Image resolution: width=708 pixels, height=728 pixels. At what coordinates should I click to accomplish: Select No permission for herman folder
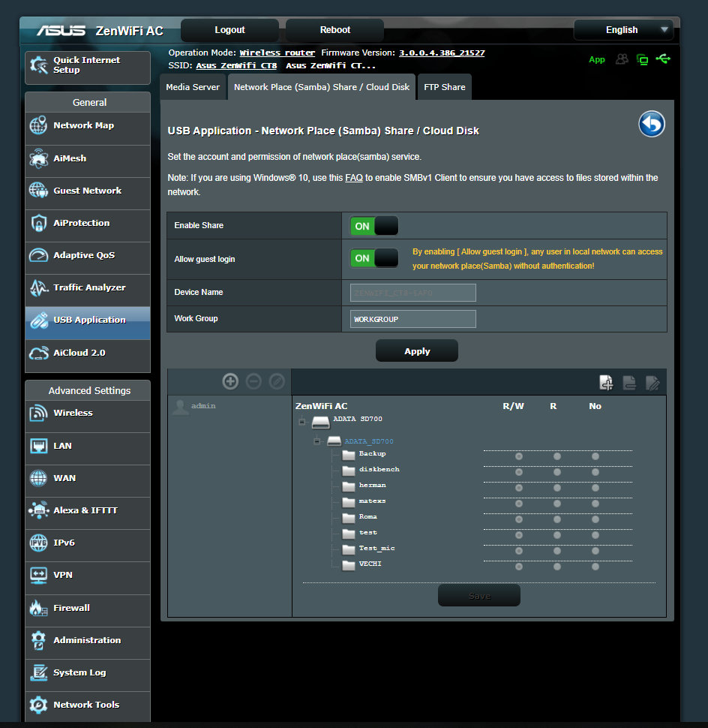[x=595, y=488]
